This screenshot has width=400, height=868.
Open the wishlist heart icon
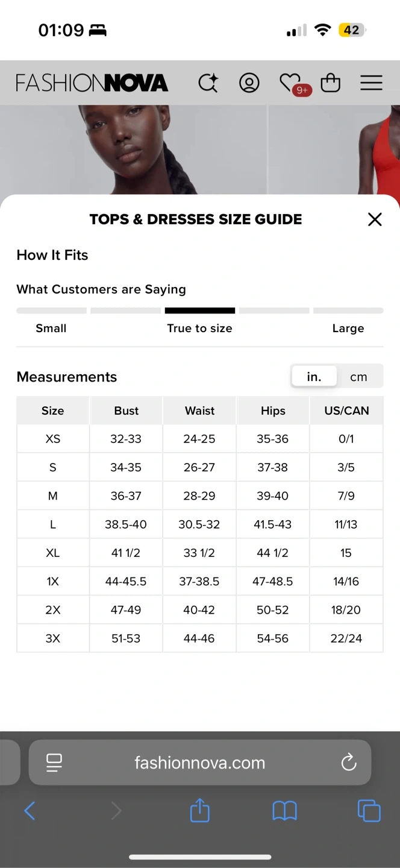coord(290,83)
